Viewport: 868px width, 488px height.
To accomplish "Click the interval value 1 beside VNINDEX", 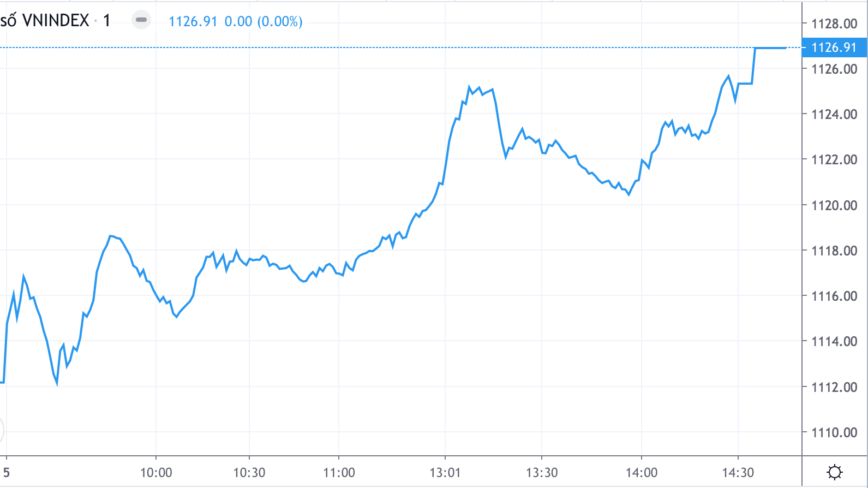I will (107, 21).
